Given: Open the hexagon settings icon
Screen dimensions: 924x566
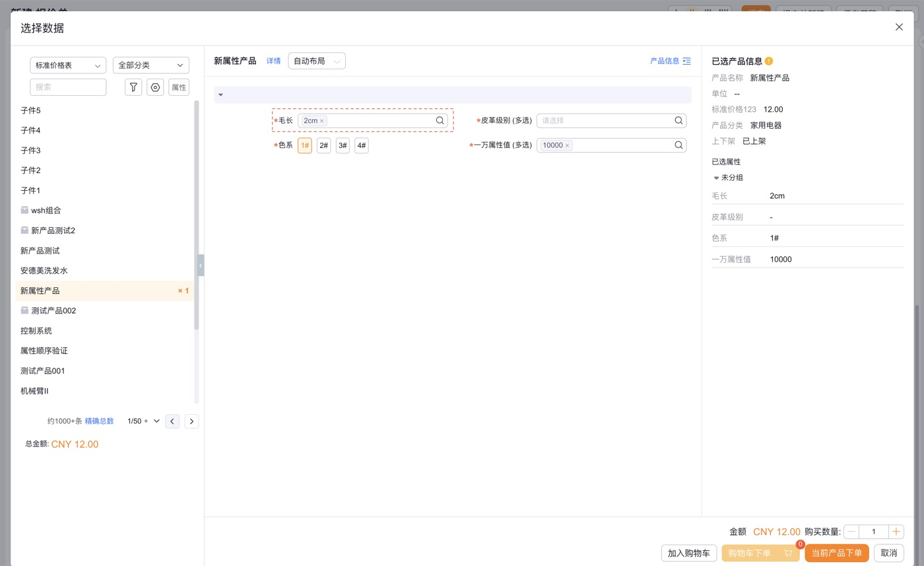Looking at the screenshot, I should 155,87.
